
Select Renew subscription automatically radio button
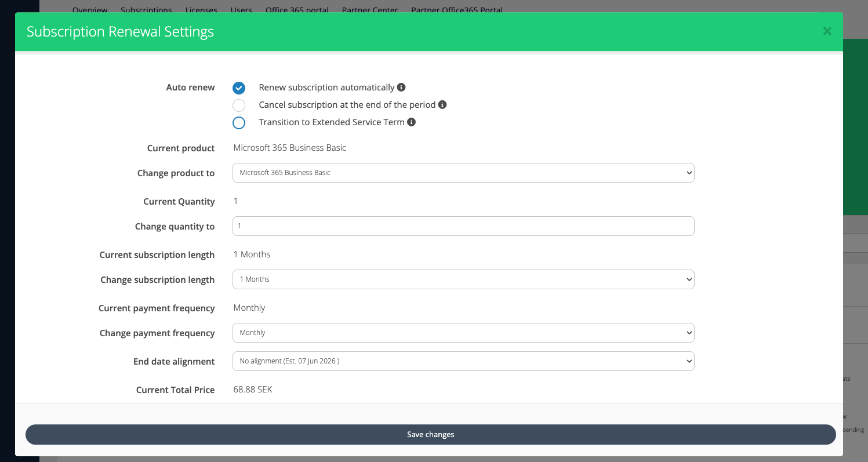coord(239,88)
